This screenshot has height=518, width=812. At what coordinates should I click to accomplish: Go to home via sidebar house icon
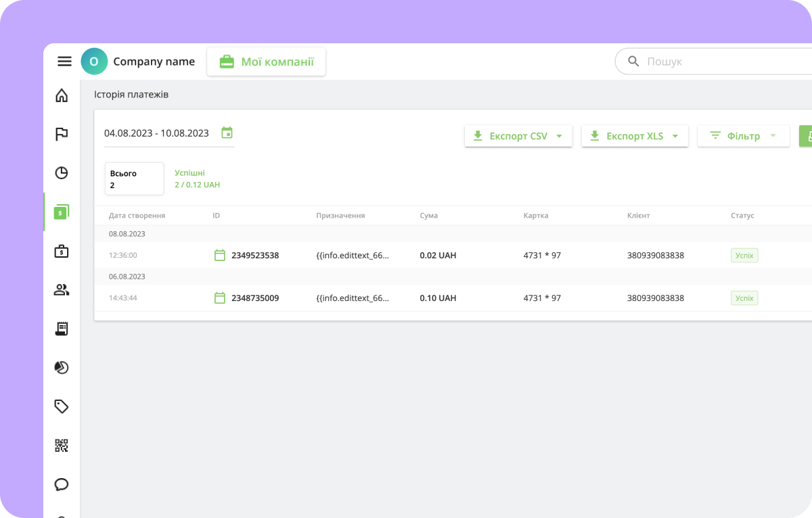(x=62, y=95)
